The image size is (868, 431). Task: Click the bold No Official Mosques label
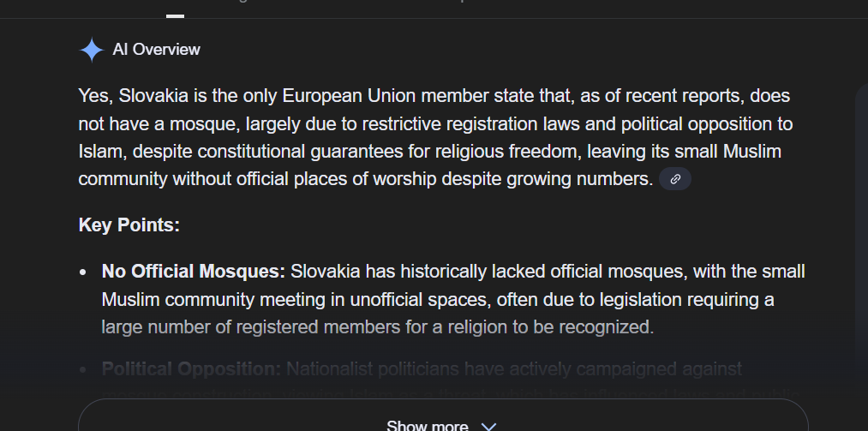(x=193, y=272)
